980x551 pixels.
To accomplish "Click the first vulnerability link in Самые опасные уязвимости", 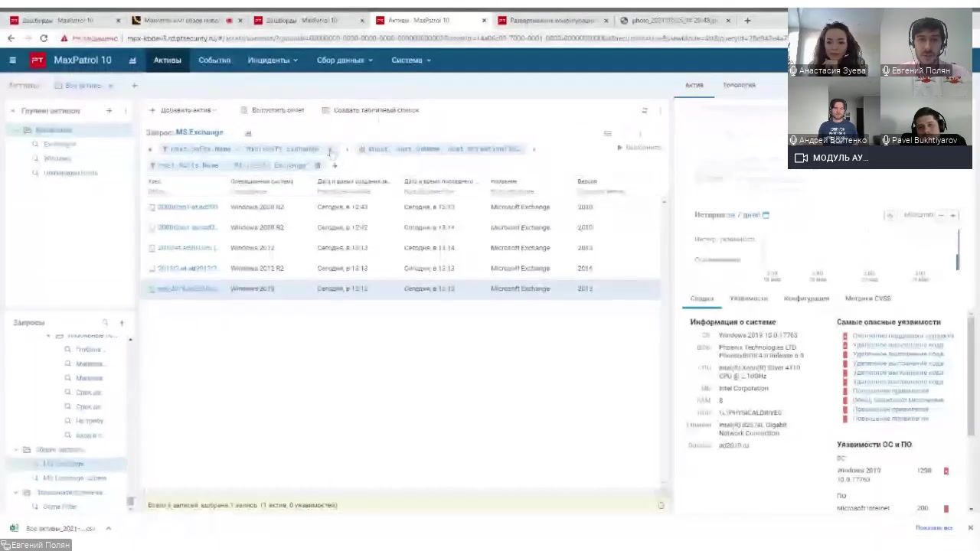I will [903, 336].
